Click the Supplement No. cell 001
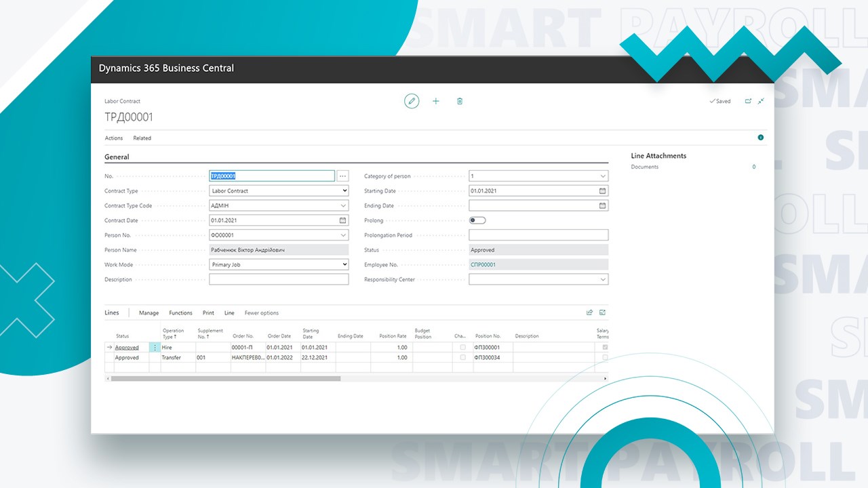Screen dimensions: 868x488 pyautogui.click(x=212, y=357)
